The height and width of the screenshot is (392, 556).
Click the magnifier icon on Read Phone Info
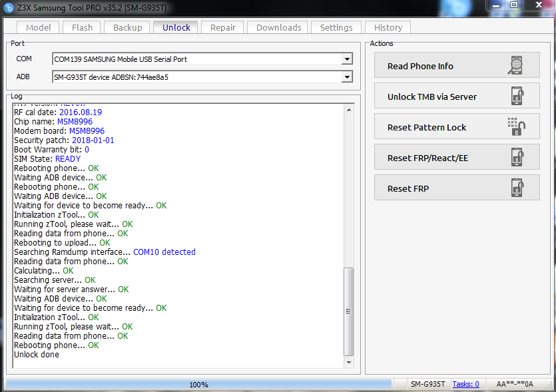[515, 65]
